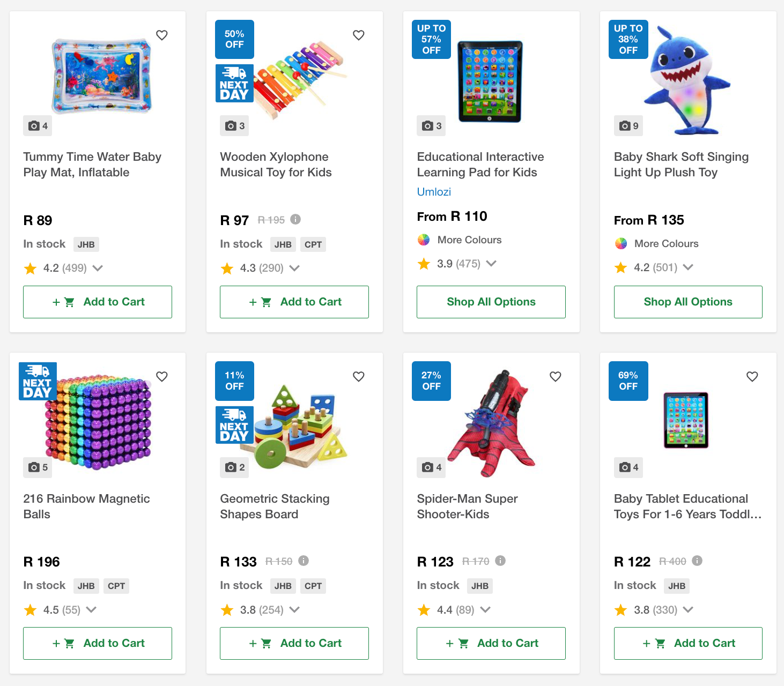Click the Umlozi brand link

pos(434,192)
